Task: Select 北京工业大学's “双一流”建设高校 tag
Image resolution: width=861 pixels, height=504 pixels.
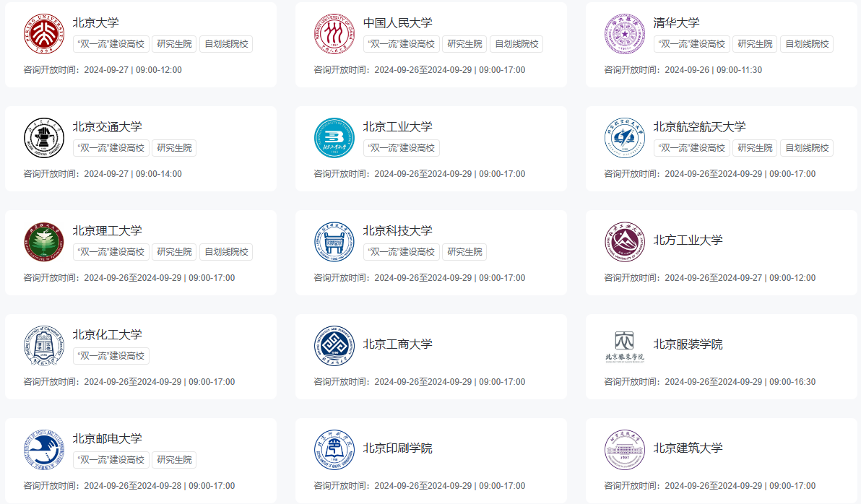Action: coord(402,148)
